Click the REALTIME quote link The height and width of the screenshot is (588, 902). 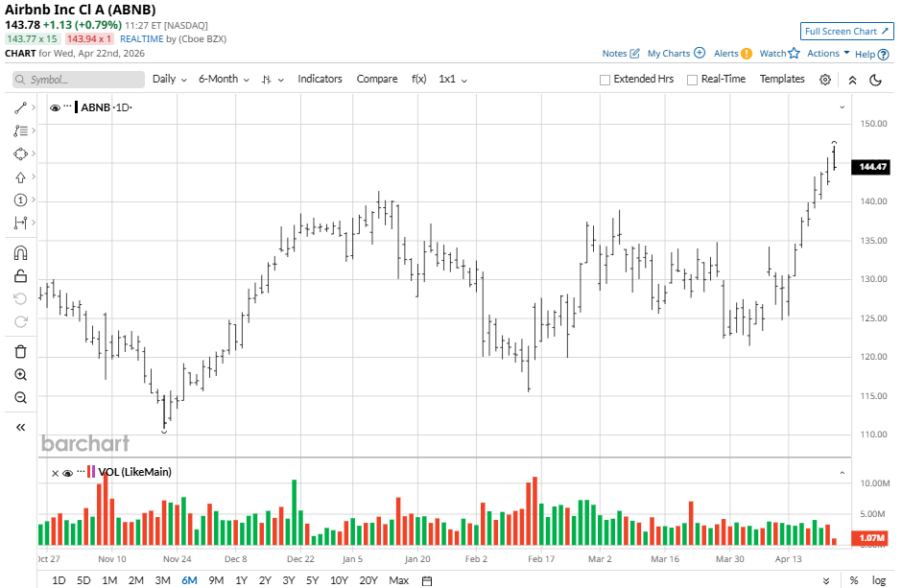tap(141, 39)
